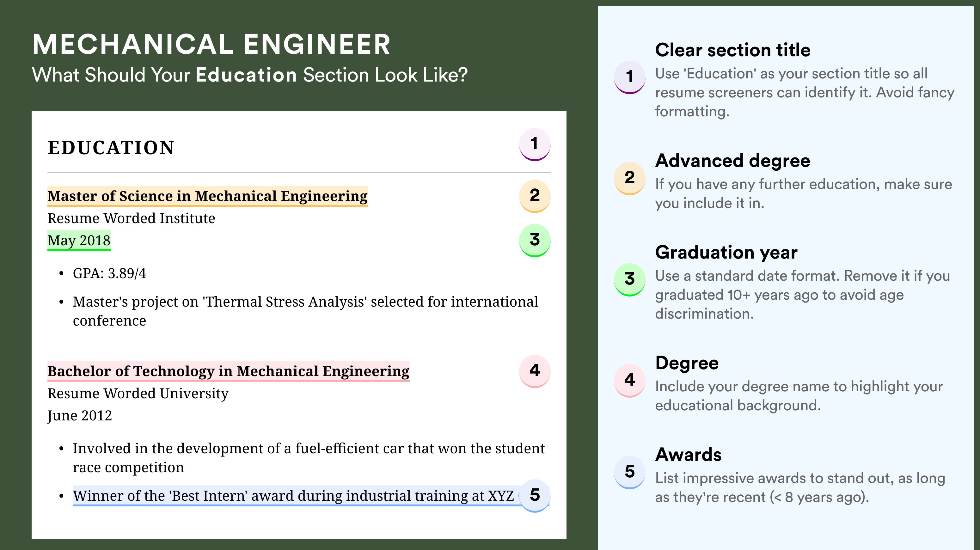The height and width of the screenshot is (550, 980).
Task: Click pink badge 4 beside Degree tip
Action: pos(630,380)
